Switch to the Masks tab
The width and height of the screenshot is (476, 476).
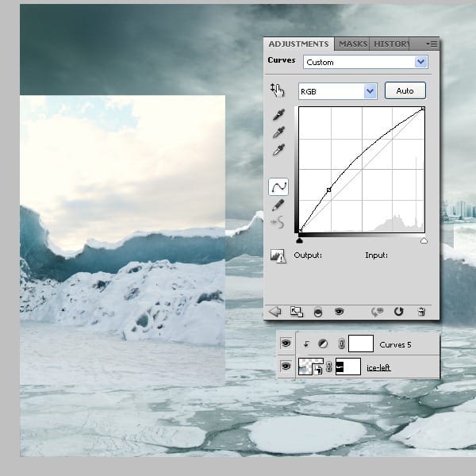[351, 44]
